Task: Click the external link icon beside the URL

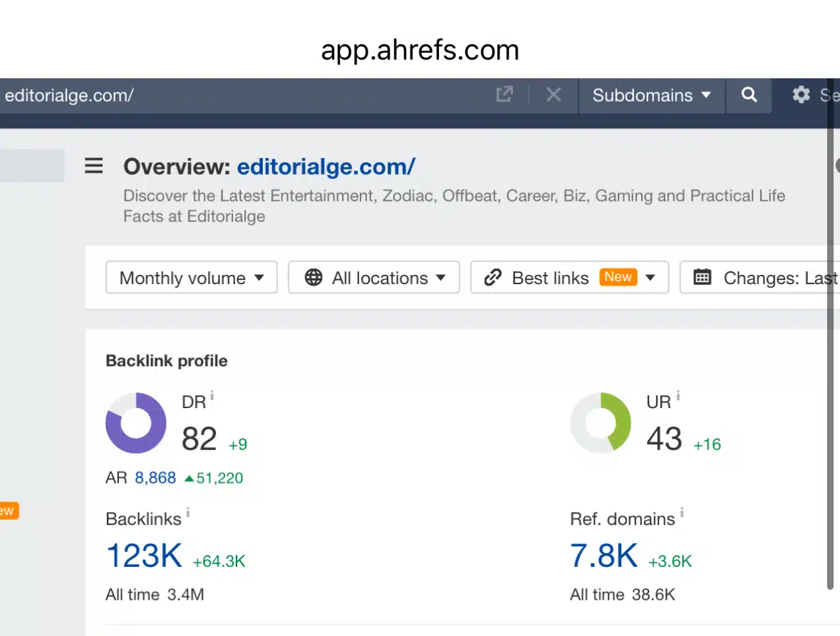Action: pyautogui.click(x=504, y=95)
